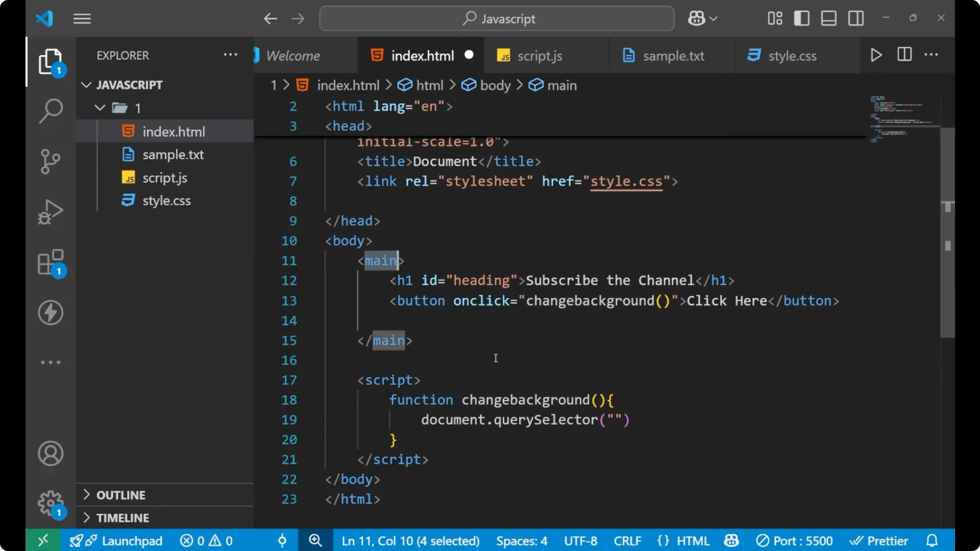Open the Search view in the activity bar
980x551 pixels.
tap(50, 110)
